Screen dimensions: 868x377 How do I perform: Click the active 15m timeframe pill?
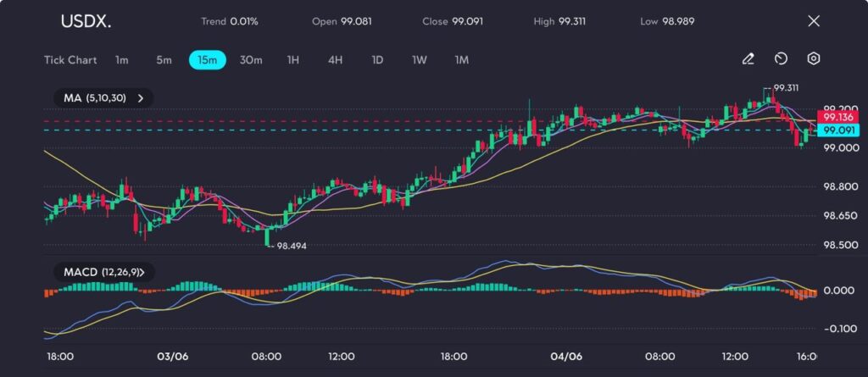(x=207, y=60)
